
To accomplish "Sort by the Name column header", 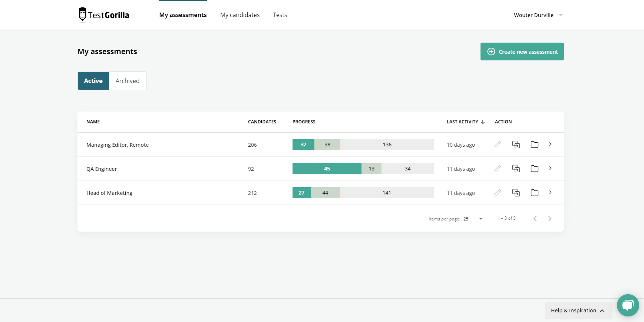I will [93, 122].
